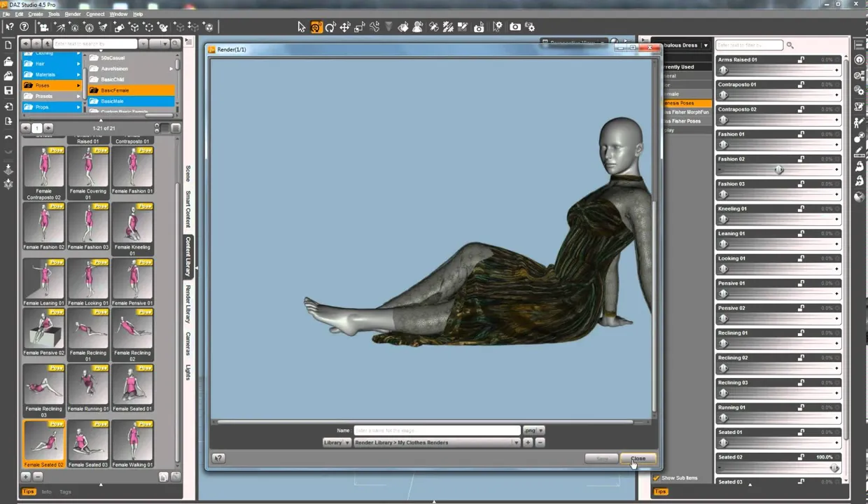Click the render image Name input field
The height and width of the screenshot is (504, 868).
pyautogui.click(x=437, y=430)
